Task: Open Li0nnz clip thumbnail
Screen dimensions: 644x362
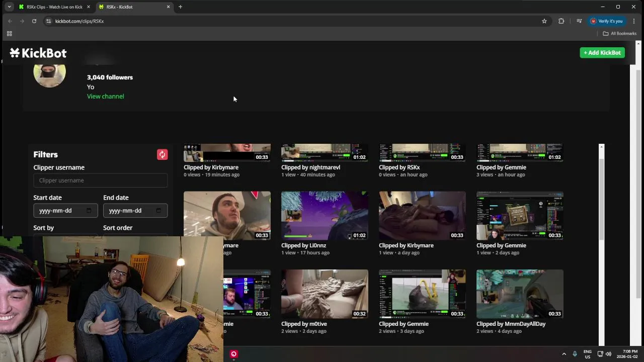Action: coord(325,216)
